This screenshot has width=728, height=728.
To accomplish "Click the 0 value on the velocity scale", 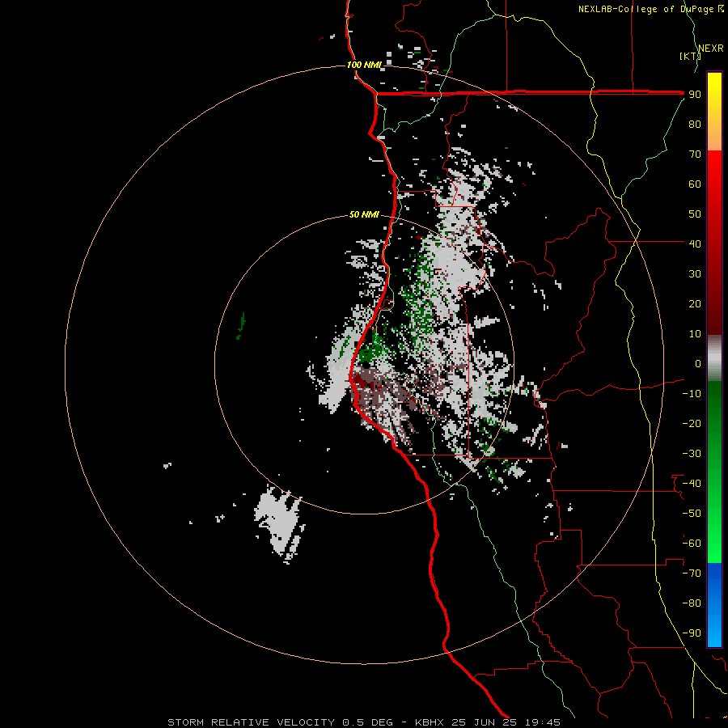I will pyautogui.click(x=698, y=363).
